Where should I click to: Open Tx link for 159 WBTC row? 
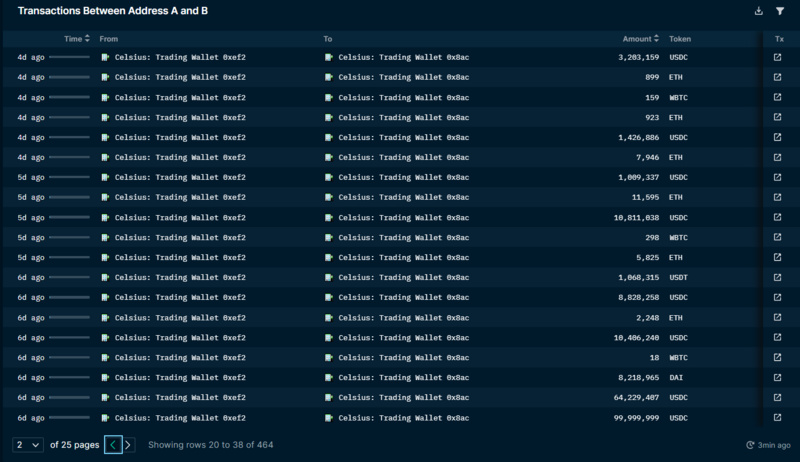778,97
